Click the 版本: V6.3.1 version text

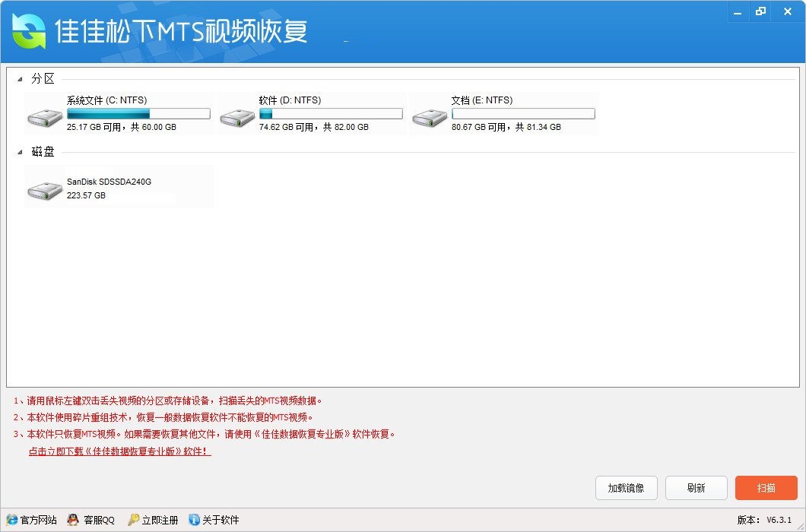764,520
